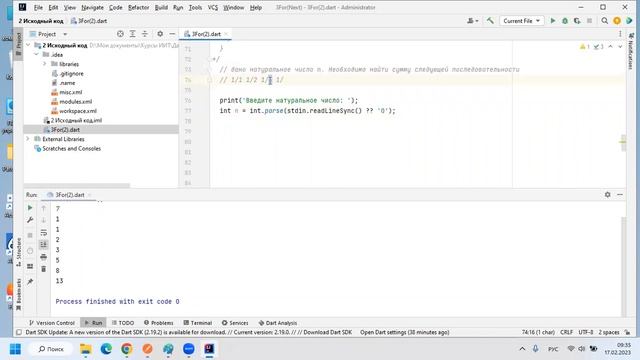Image resolution: width=640 pixels, height=360 pixels.
Task: Open Problems tool window
Action: tap(159, 323)
